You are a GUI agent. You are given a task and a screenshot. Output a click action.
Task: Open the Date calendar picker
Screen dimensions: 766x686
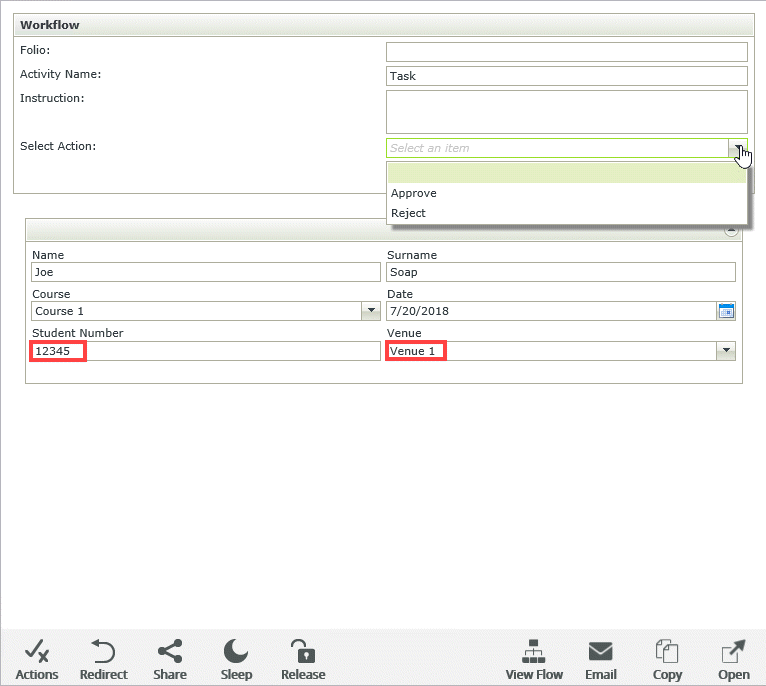click(726, 311)
